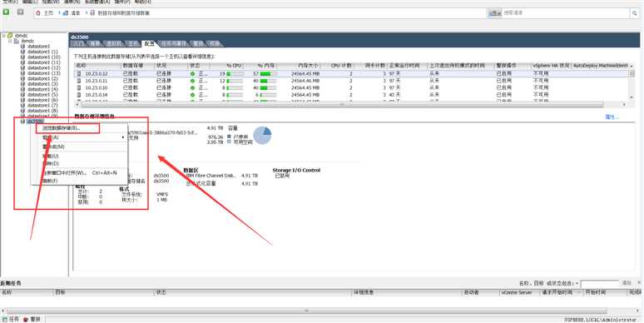This screenshot has height=323, width=644.
Task: Click the green status check for 10.23.0.10
Action: click(x=193, y=88)
